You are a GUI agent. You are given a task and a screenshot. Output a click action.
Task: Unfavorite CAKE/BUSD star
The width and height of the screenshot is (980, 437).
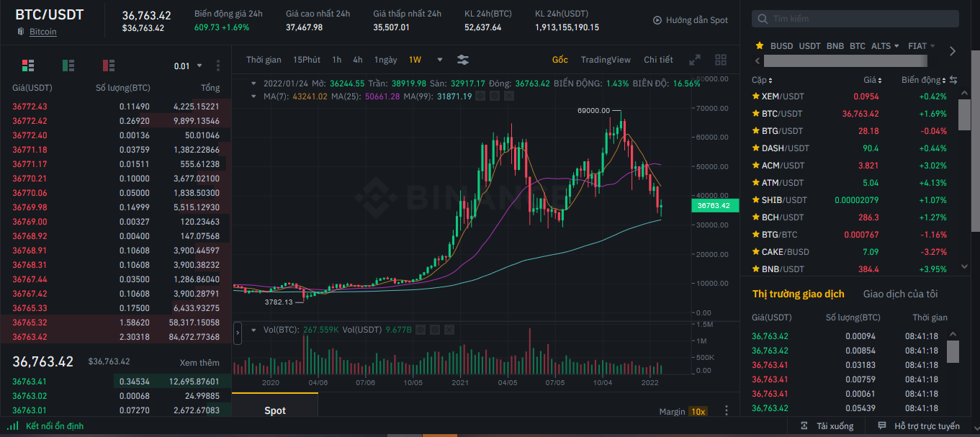pyautogui.click(x=756, y=251)
